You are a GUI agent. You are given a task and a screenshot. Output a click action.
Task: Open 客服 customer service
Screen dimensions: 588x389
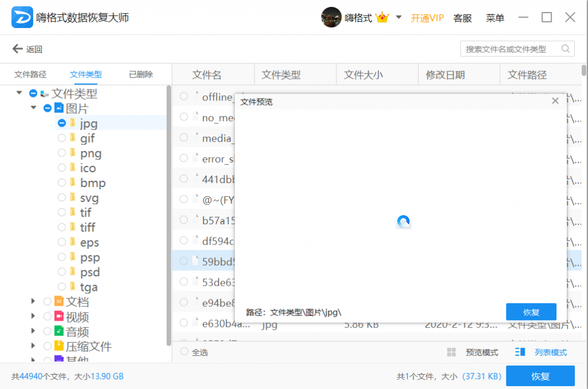coord(462,18)
